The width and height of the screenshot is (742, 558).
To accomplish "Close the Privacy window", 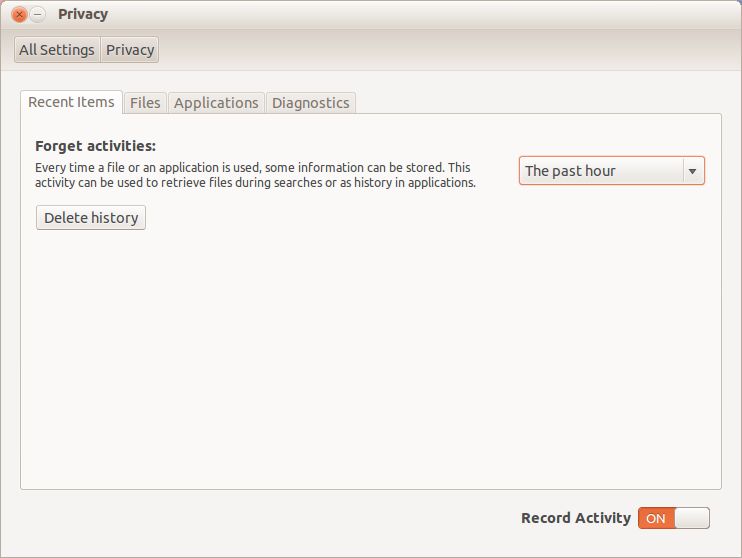I will (x=19, y=15).
